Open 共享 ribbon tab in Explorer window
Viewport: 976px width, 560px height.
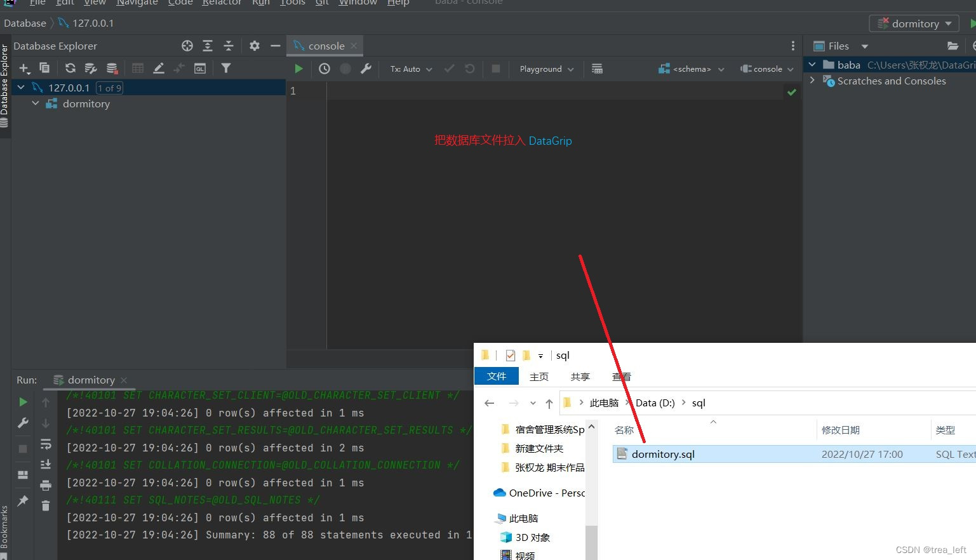580,377
